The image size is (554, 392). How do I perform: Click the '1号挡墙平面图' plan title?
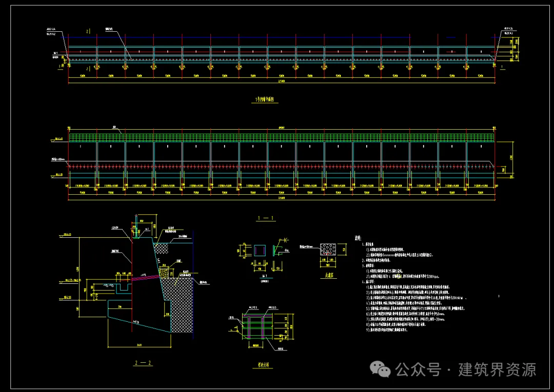tap(265, 100)
